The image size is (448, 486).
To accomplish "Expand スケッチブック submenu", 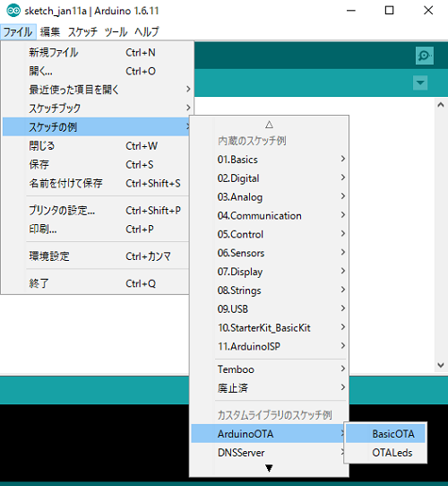I will click(x=98, y=108).
